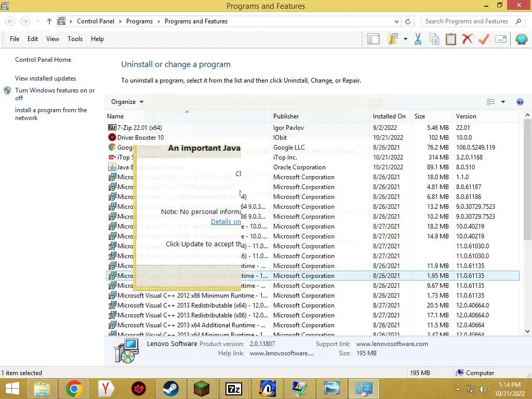Screen dimensions: 532x399
Task: Click the folder options toolbar icon
Action: coord(393,39)
